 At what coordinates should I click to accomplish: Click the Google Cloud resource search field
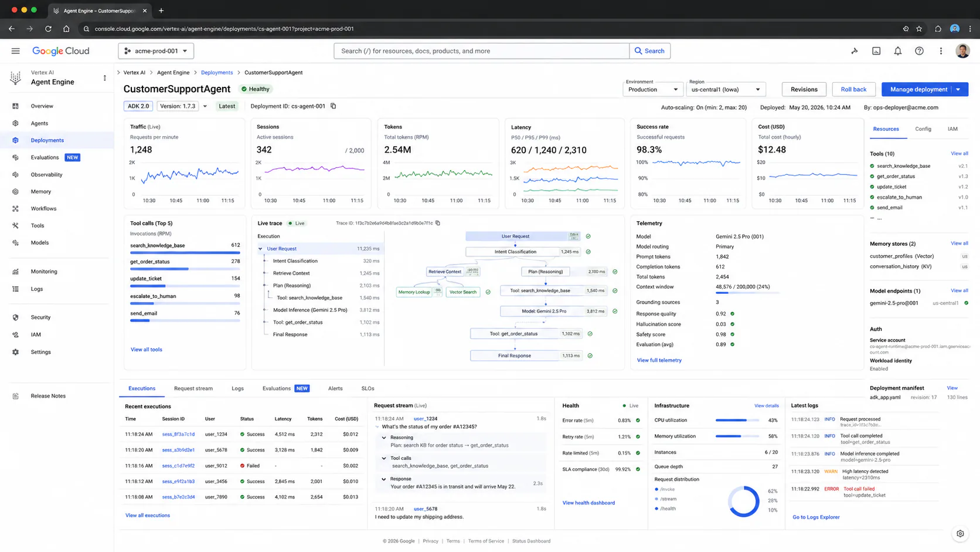pos(481,51)
